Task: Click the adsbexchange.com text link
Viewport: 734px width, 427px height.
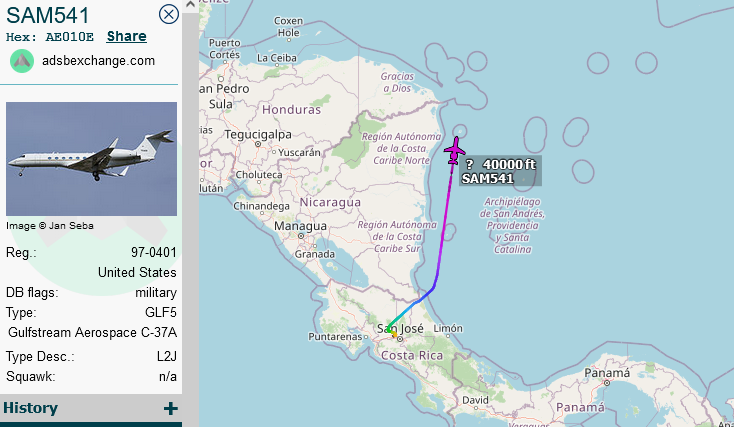Action: [98, 61]
